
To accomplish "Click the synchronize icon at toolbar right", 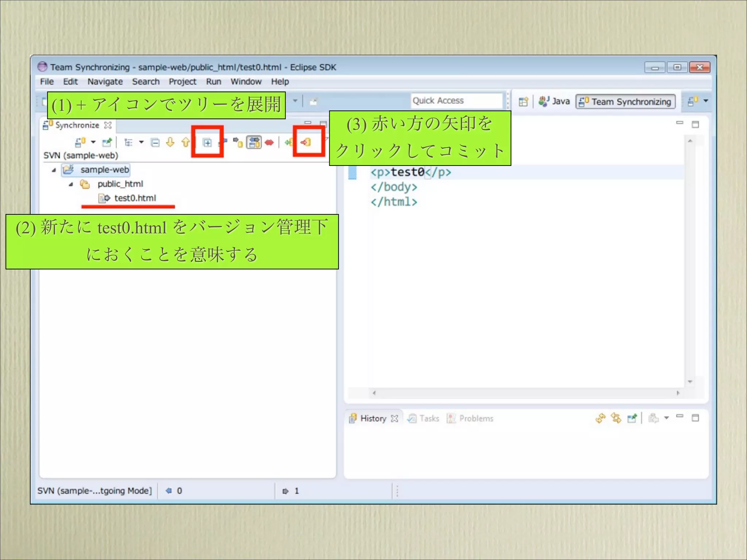I will [693, 101].
